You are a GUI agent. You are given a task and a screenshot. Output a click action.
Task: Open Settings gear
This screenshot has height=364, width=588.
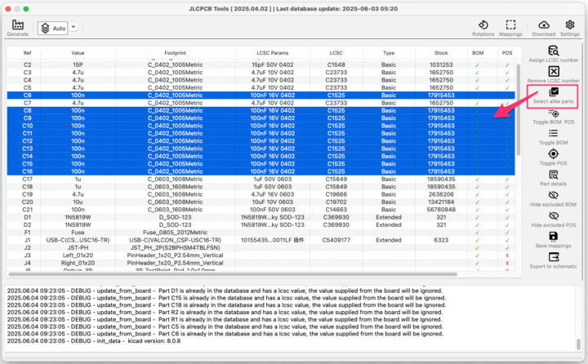(x=570, y=27)
